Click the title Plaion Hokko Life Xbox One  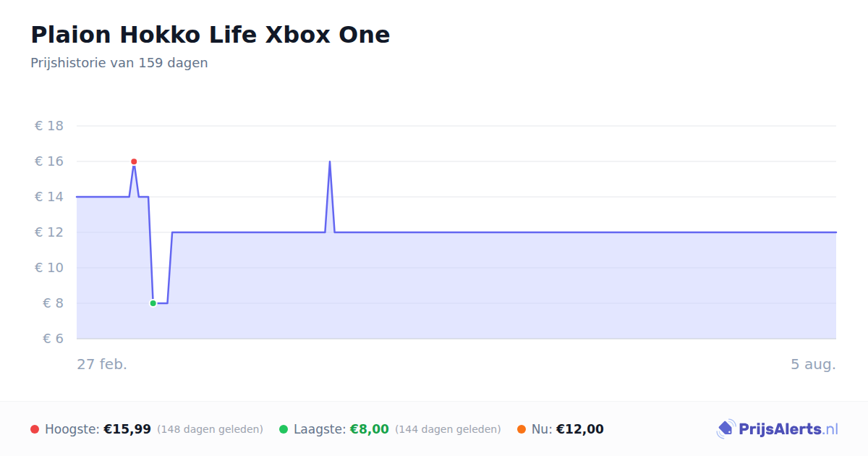210,35
